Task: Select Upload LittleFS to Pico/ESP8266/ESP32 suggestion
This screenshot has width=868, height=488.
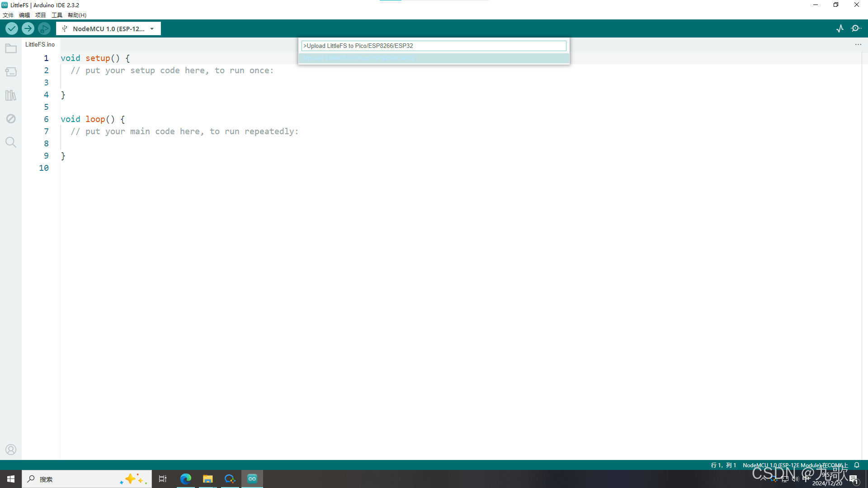Action: [x=434, y=58]
